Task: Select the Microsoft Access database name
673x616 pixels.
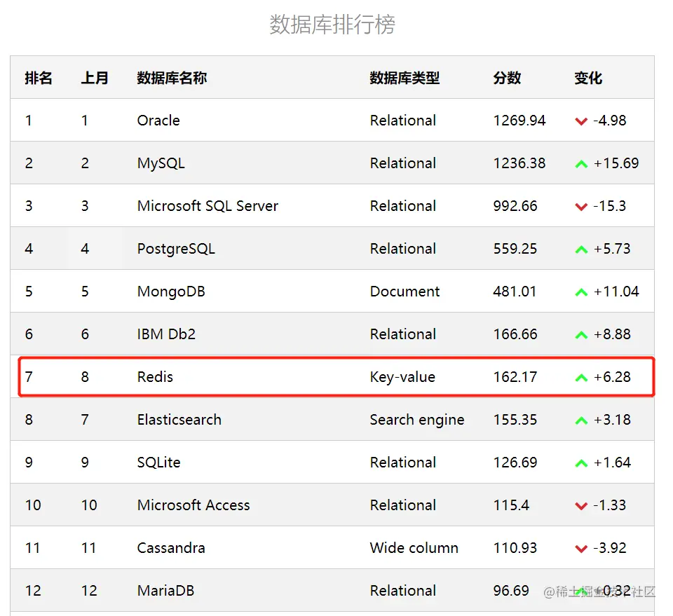Action: point(193,505)
